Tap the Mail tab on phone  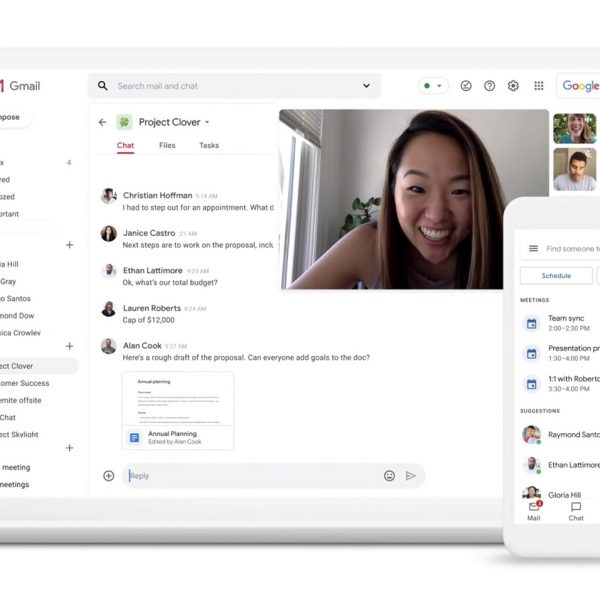pyautogui.click(x=534, y=511)
